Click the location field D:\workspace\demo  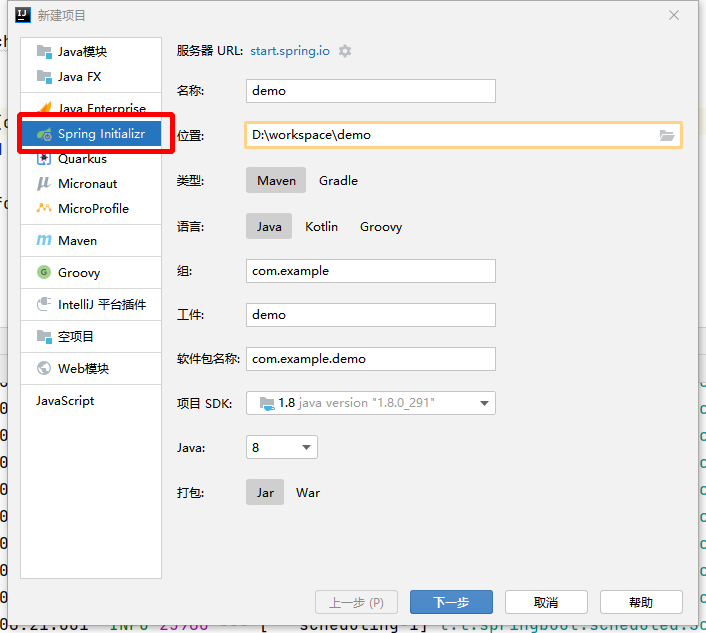click(463, 135)
